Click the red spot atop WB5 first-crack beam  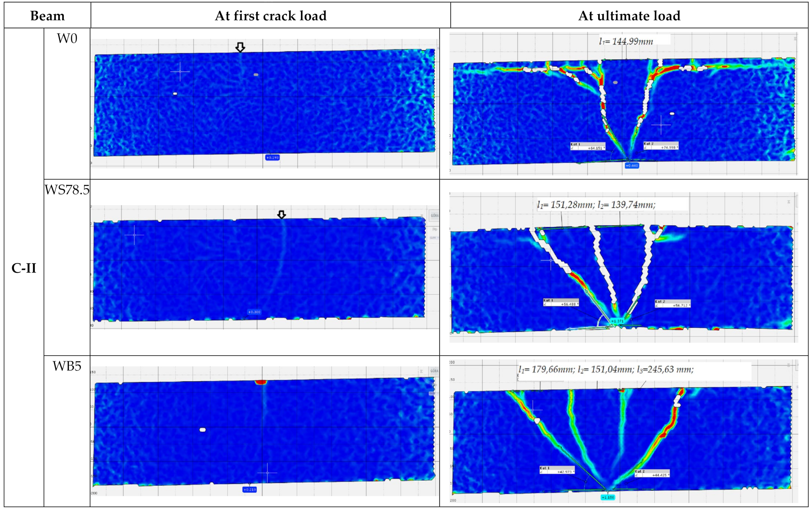[261, 382]
